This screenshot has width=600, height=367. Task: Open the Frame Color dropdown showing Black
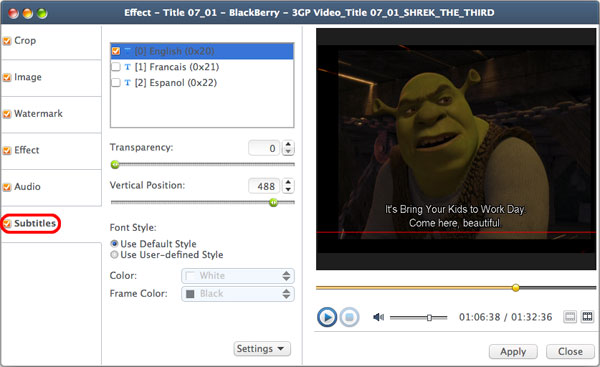point(238,294)
